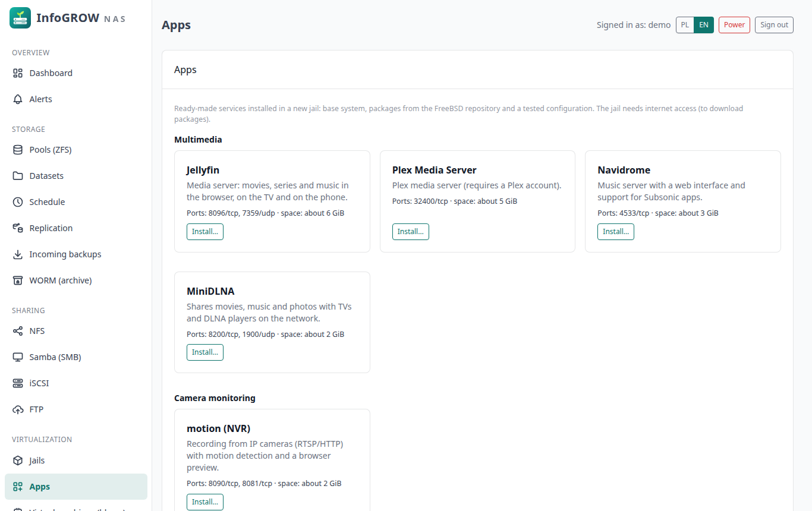Click the Plex Media Server heading
The width and height of the screenshot is (812, 511).
435,170
